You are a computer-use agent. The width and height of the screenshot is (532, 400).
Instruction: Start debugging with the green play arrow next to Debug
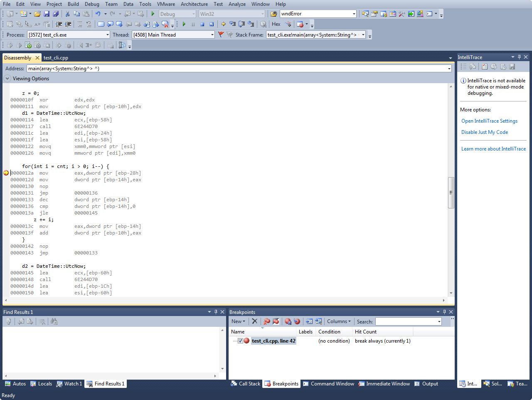click(x=153, y=14)
